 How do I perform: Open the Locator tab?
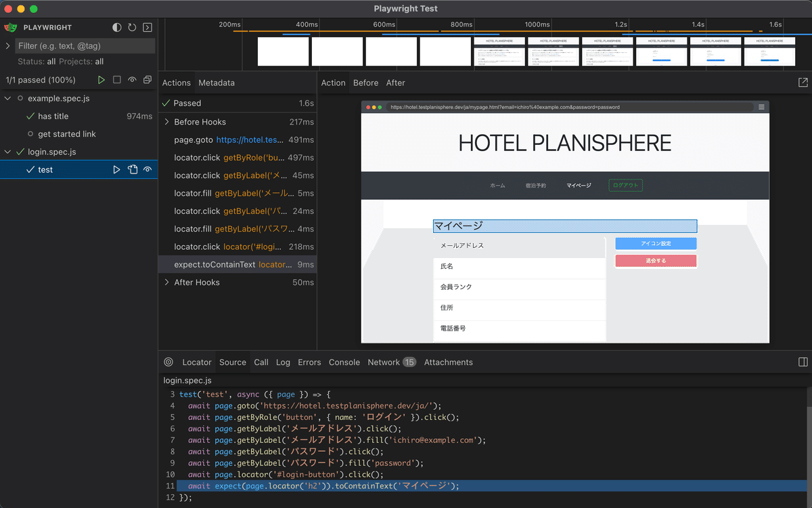point(197,362)
